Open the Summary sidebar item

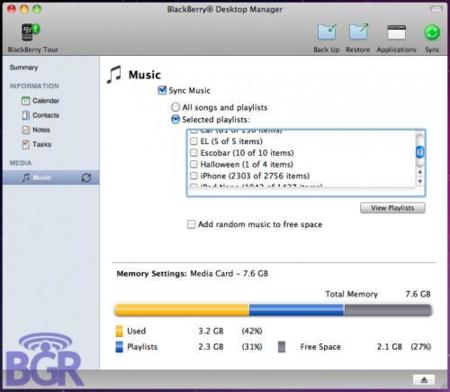click(24, 67)
